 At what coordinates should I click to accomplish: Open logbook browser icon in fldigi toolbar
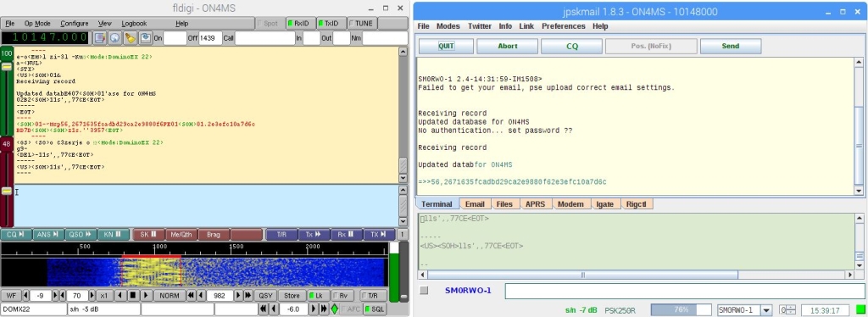pos(100,37)
